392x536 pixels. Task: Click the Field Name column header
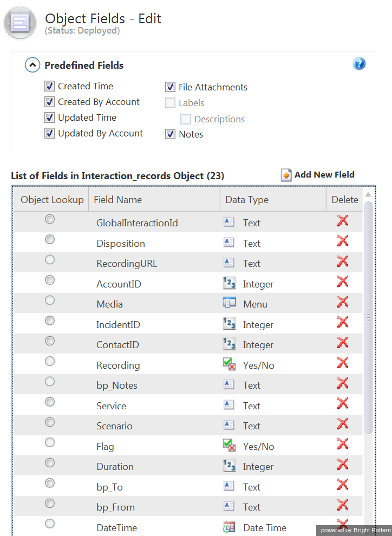pos(117,200)
